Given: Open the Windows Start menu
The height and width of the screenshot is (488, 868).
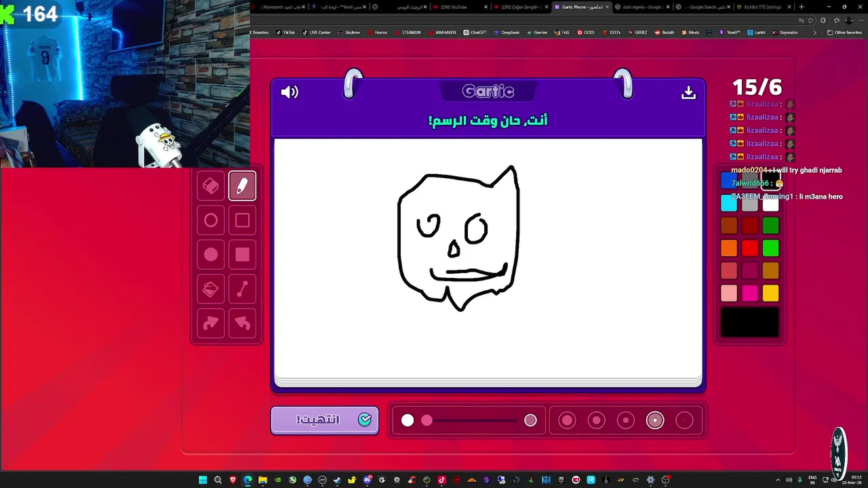Looking at the screenshot, I should pyautogui.click(x=203, y=480).
